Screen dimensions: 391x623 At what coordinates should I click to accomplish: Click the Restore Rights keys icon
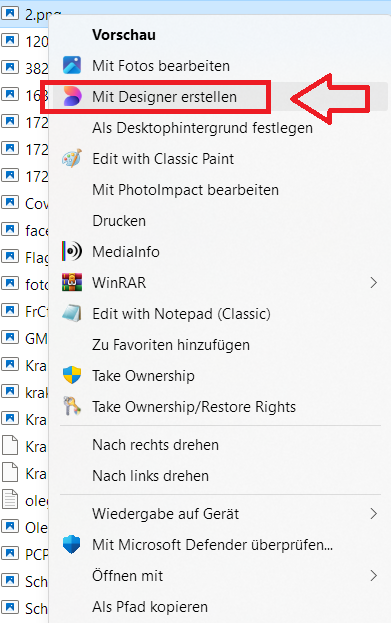(x=72, y=406)
